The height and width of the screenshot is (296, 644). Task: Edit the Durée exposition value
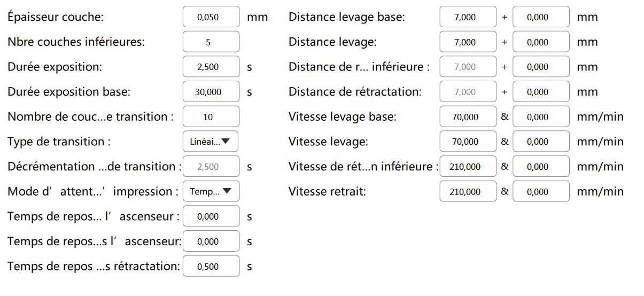tap(211, 67)
